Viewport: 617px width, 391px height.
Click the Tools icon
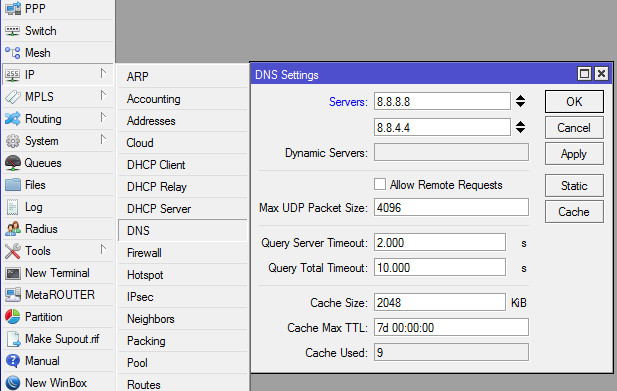pos(13,251)
